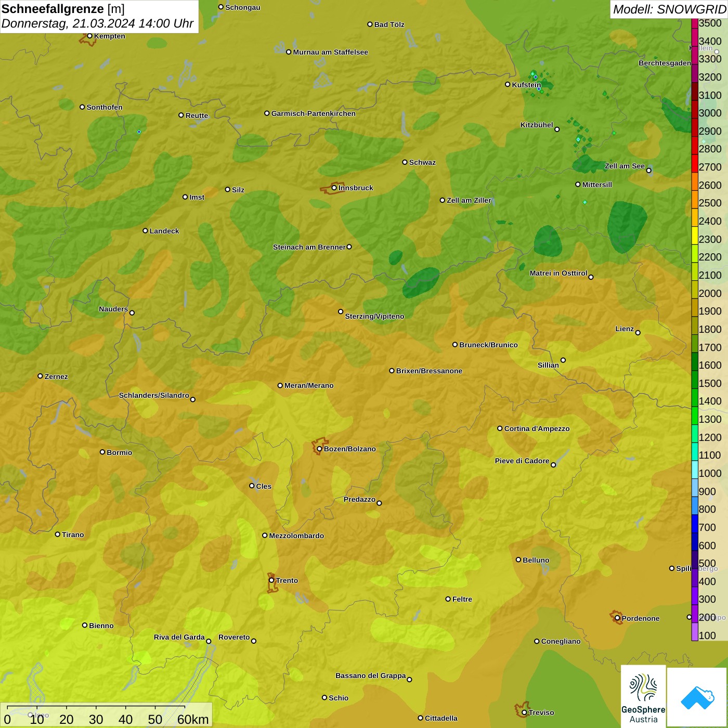Click the Cles label
This screenshot has width=728, height=728.
click(x=264, y=486)
